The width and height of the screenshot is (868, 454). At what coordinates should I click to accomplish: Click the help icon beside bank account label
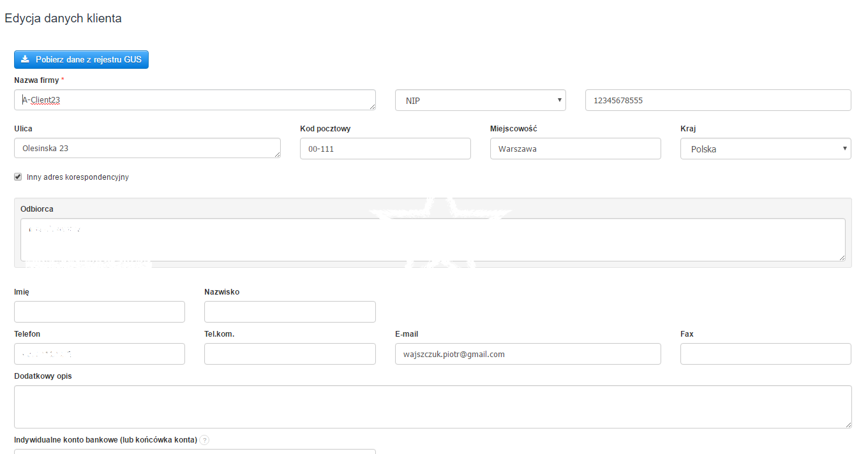tap(204, 440)
